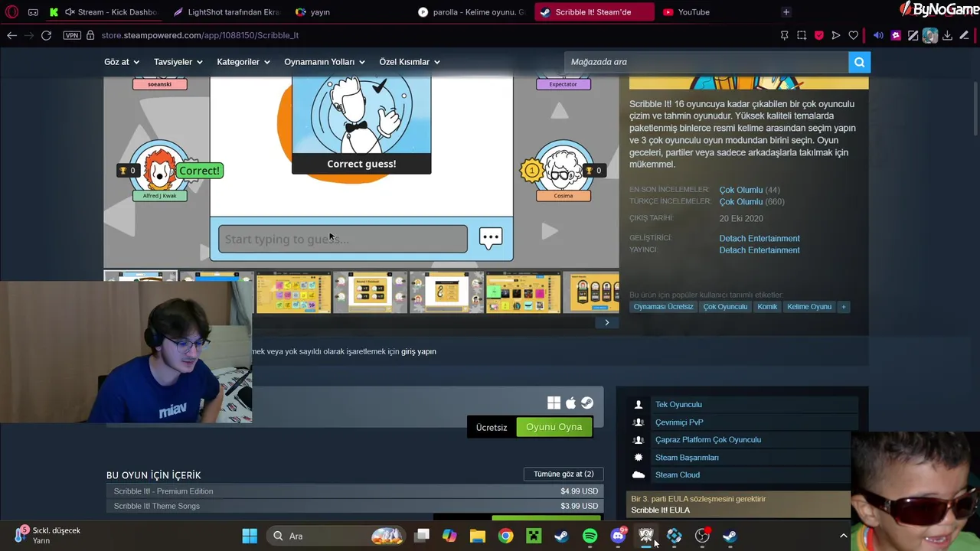Open the publisher Detach Entertainment link

(759, 250)
